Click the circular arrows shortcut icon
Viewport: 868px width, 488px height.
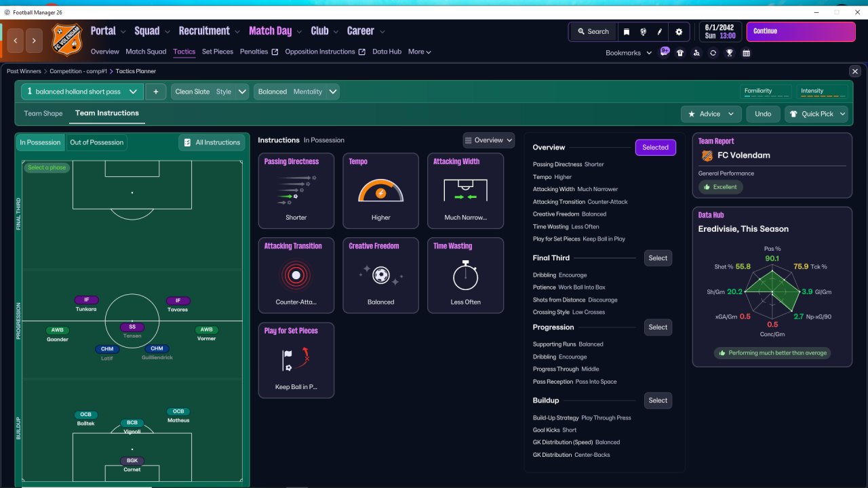coord(713,53)
